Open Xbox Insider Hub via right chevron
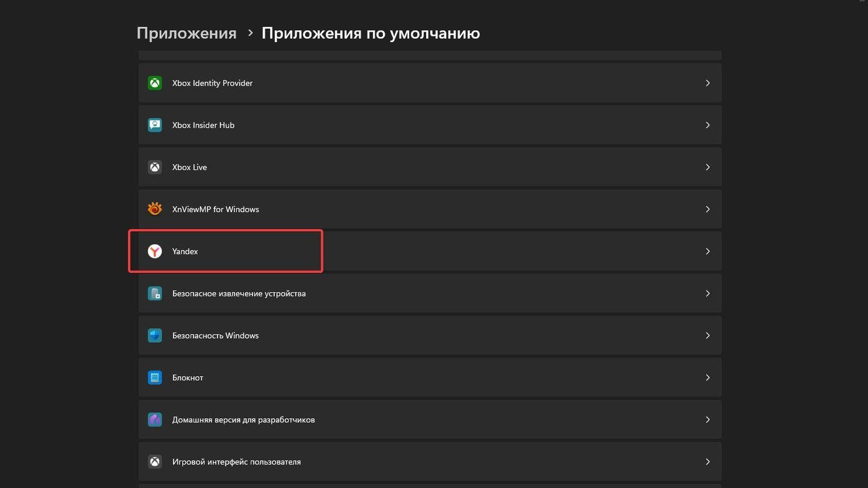868x488 pixels. pos(708,125)
